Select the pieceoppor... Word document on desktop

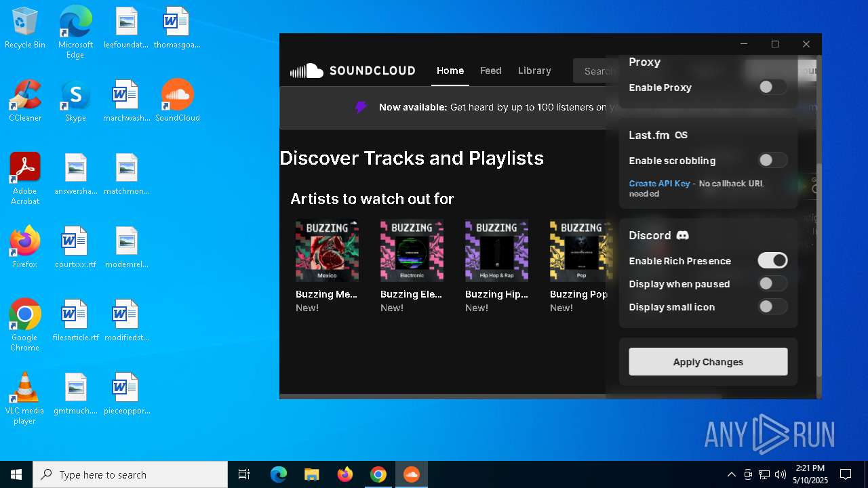(126, 394)
